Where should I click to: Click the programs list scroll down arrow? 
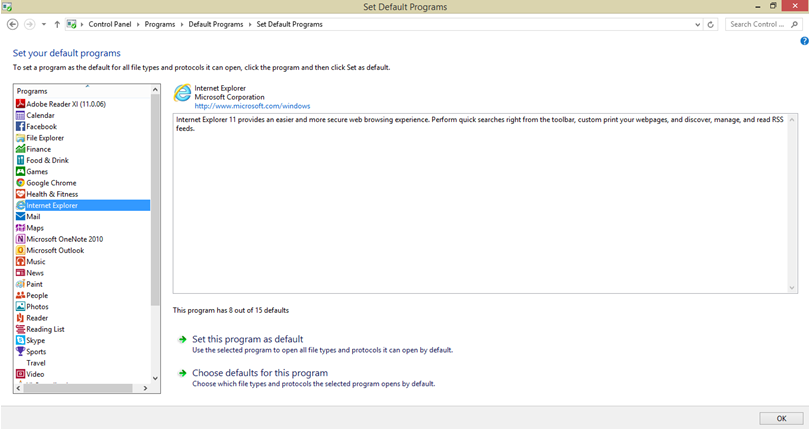(x=155, y=378)
